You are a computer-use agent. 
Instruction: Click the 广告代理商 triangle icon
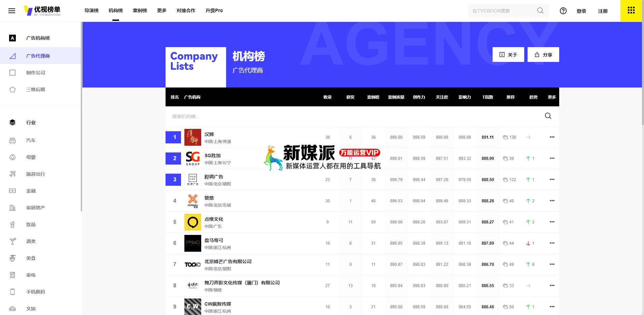12,56
